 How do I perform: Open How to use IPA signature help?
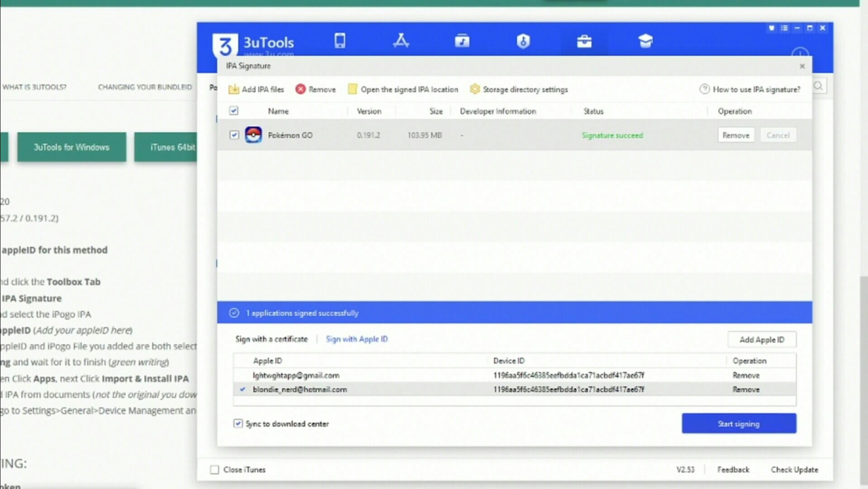pyautogui.click(x=750, y=89)
